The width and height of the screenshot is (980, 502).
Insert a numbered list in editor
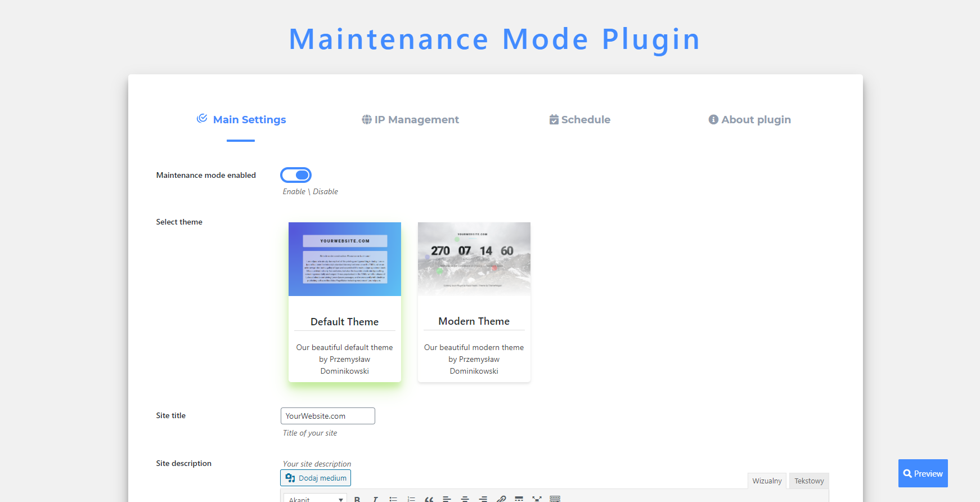[x=411, y=499]
